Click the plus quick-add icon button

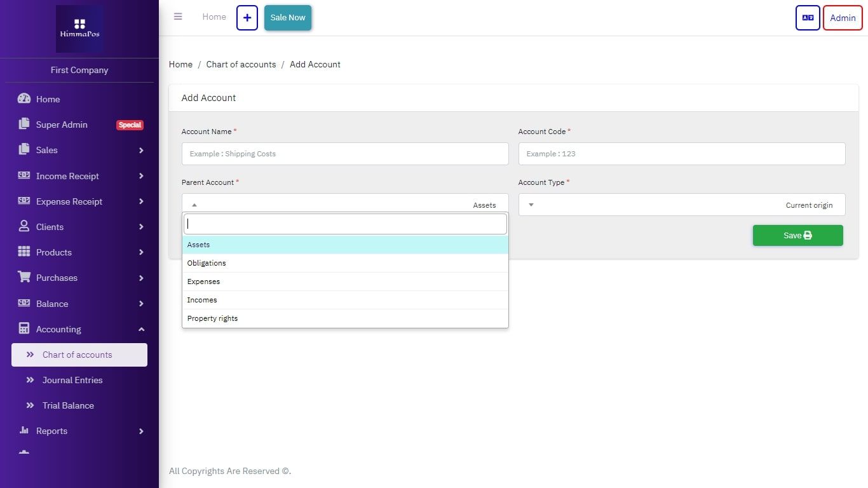pos(247,18)
